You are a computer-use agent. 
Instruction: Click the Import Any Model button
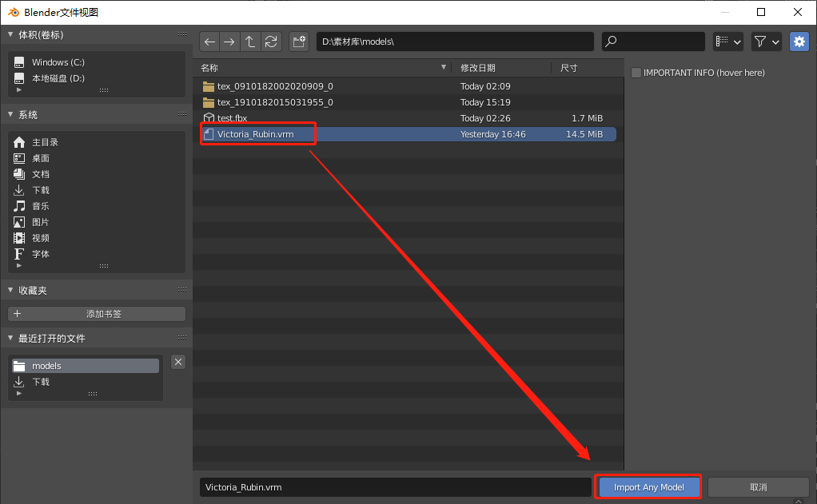[648, 486]
